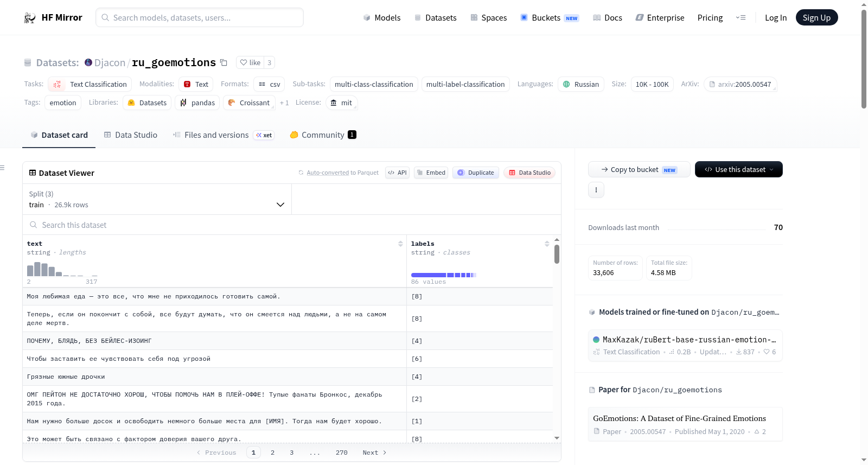Click the HF Mirror logo icon
The image size is (868, 465).
pos(30,18)
